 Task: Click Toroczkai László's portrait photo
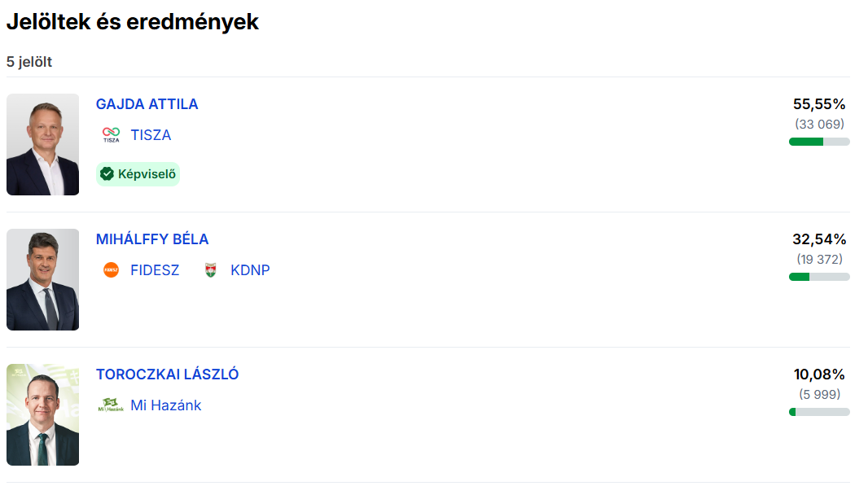tap(42, 414)
